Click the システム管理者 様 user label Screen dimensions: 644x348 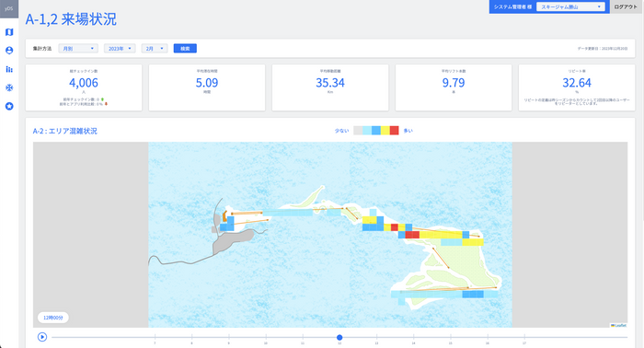click(x=512, y=7)
